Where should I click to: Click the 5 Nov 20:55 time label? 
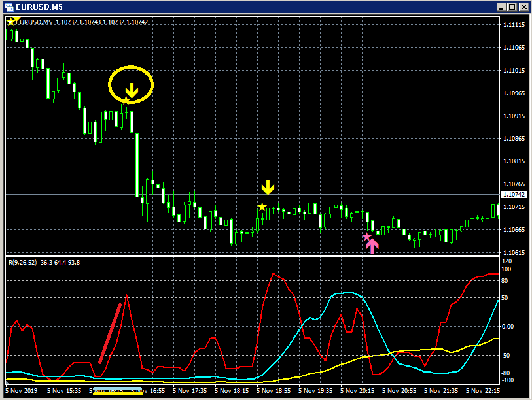399,390
